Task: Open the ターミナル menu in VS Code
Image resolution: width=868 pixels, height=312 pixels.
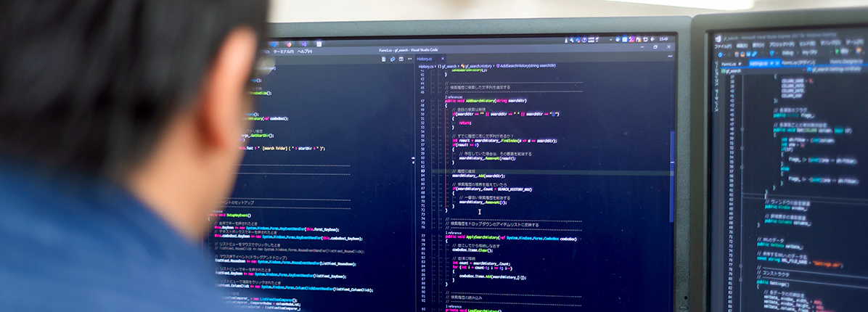Action: pos(284,52)
